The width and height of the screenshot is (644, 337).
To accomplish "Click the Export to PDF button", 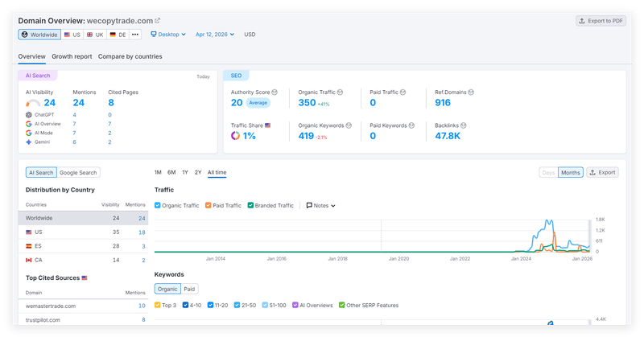I will coord(601,21).
